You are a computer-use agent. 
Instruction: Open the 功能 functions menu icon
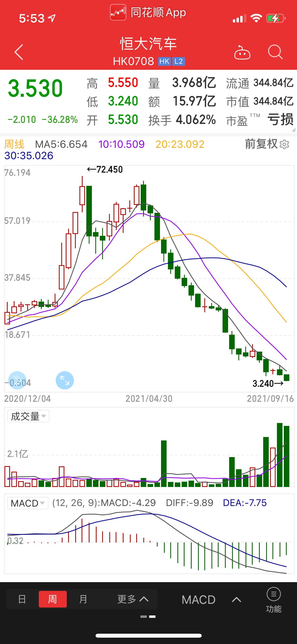[x=274, y=600]
